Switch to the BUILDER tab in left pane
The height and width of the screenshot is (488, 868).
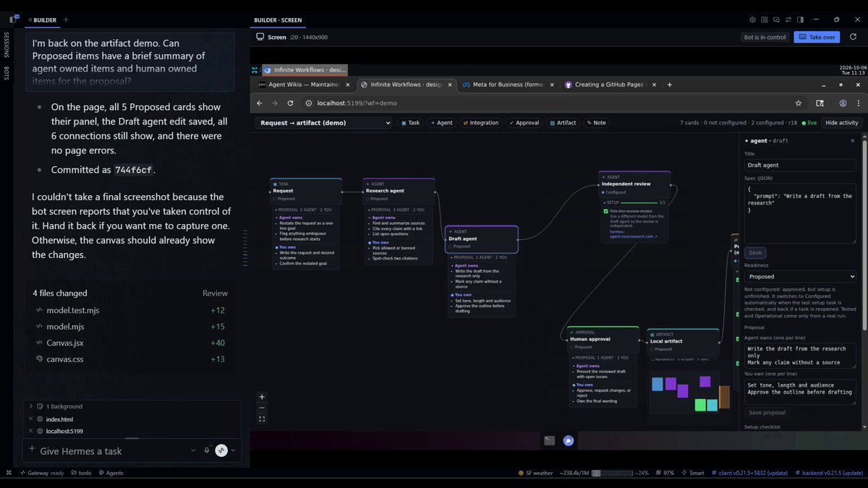[43, 20]
